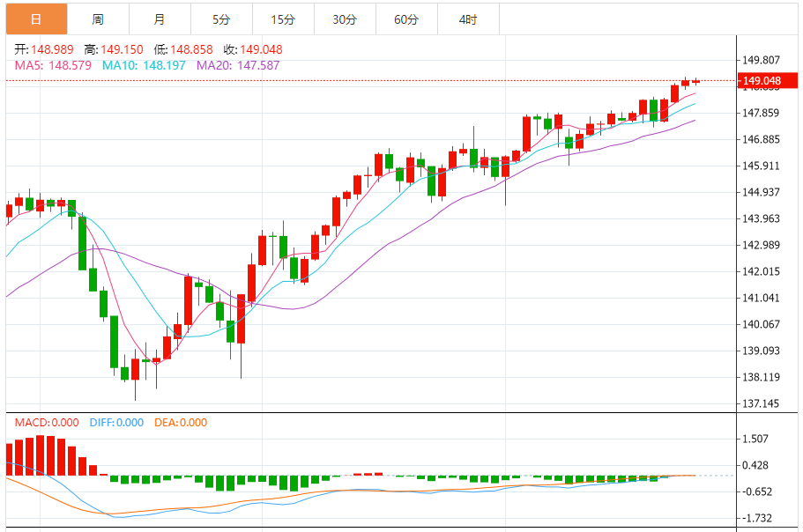The width and height of the screenshot is (803, 532).
Task: Click the low price 148.858 value
Action: 191,49
